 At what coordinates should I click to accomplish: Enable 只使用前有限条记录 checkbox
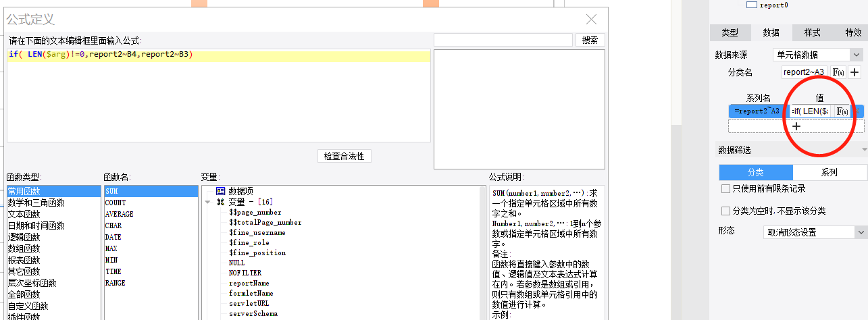tap(725, 189)
